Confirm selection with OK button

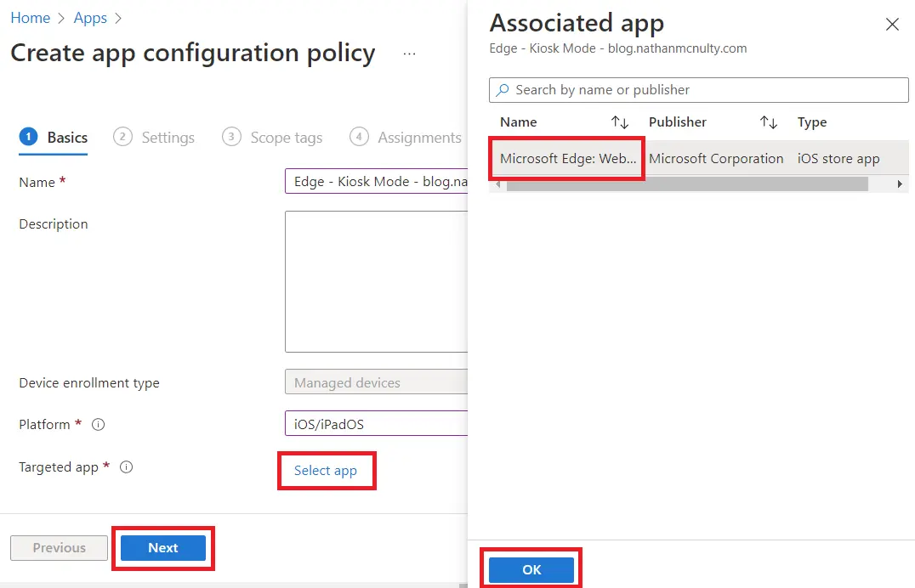pos(531,570)
